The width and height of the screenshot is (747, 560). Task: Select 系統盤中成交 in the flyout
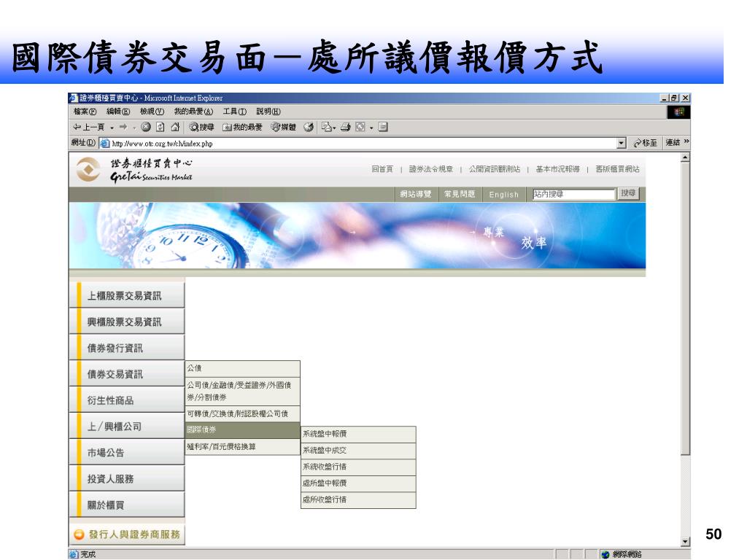tap(358, 451)
